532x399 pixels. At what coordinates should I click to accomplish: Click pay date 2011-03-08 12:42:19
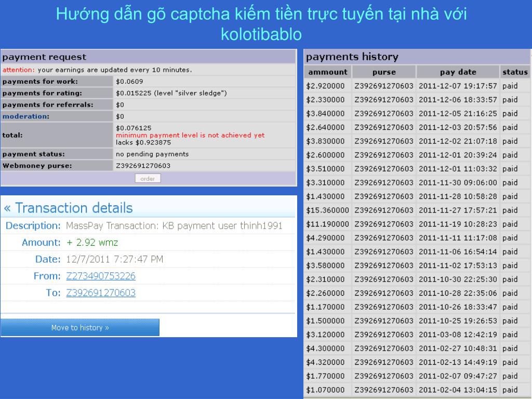[458, 335]
